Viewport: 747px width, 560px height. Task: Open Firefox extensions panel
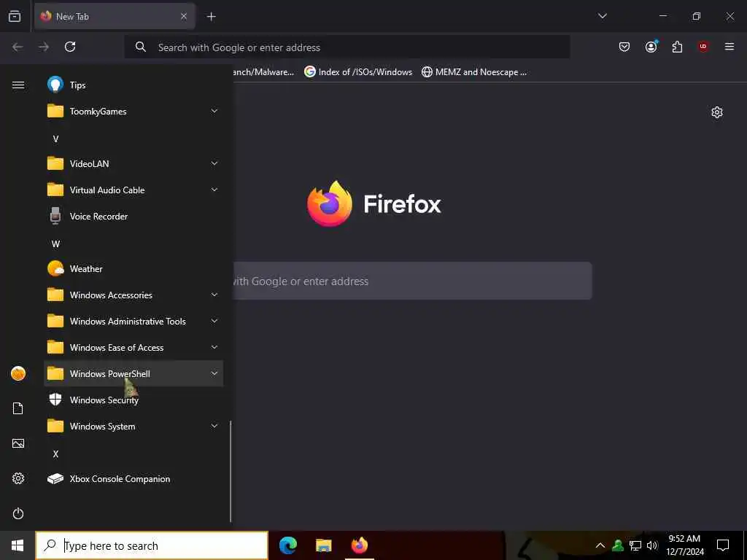pos(677,47)
